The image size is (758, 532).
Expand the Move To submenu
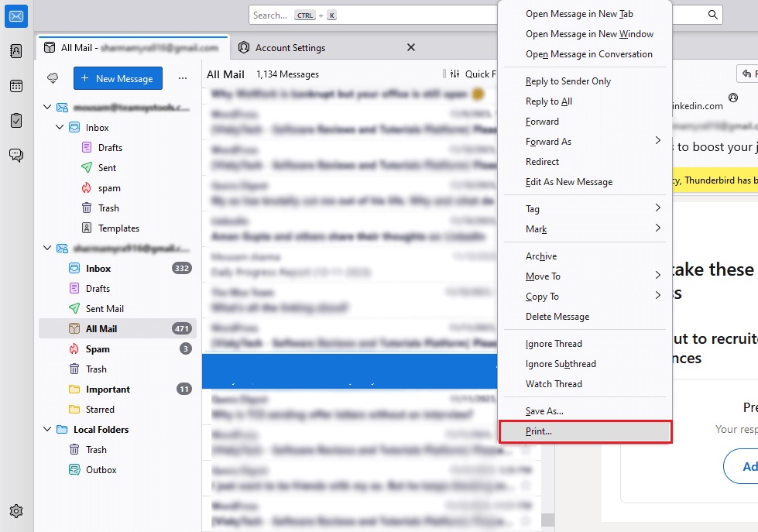coord(585,276)
